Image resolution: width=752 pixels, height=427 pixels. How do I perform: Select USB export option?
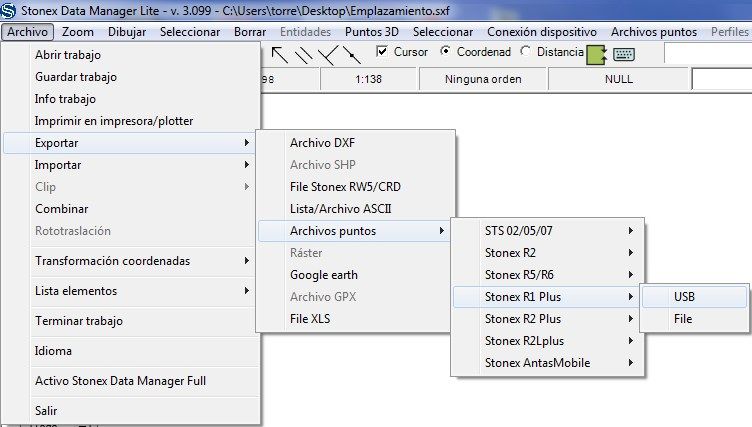point(694,297)
